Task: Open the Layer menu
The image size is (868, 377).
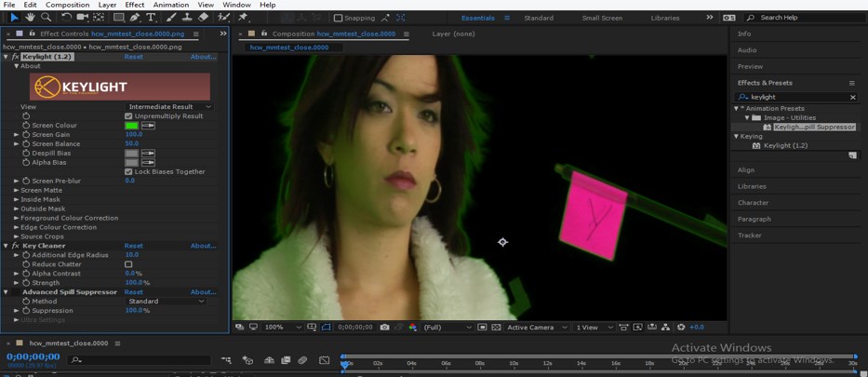Action: [x=107, y=5]
